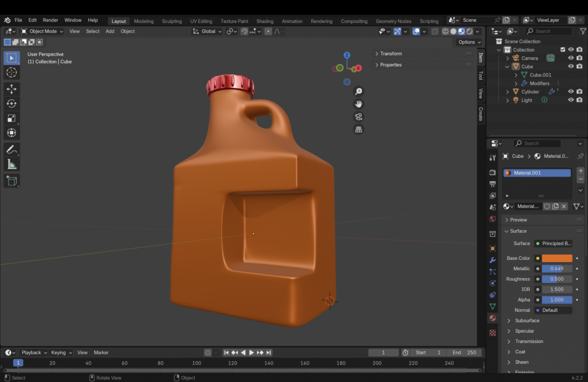The width and height of the screenshot is (588, 382).
Task: Uncheck Collection exclude checkbox
Action: 563,50
